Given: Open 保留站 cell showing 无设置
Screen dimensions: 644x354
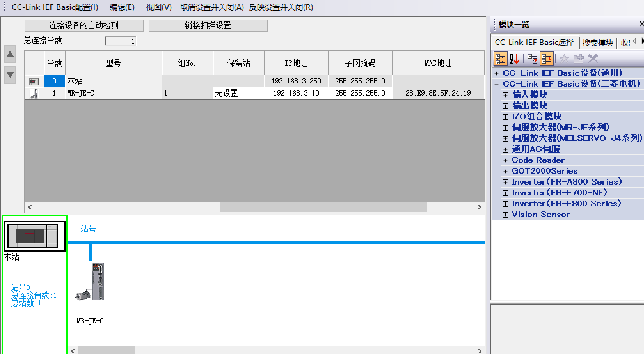Looking at the screenshot, I should 238,93.
